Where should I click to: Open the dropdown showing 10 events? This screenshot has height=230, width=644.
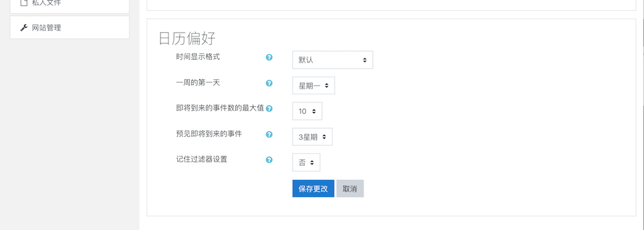click(307, 111)
